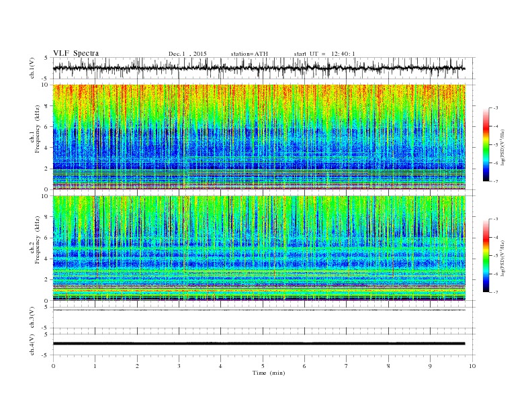Screen dimensions: 532x411
Task: Select the "Dec.1 , 2015" date label
Action: [x=187, y=54]
